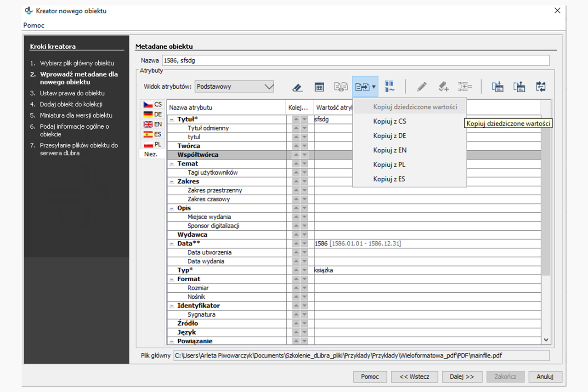Collapse the Data attribute group
This screenshot has width=588, height=392.
(x=171, y=244)
